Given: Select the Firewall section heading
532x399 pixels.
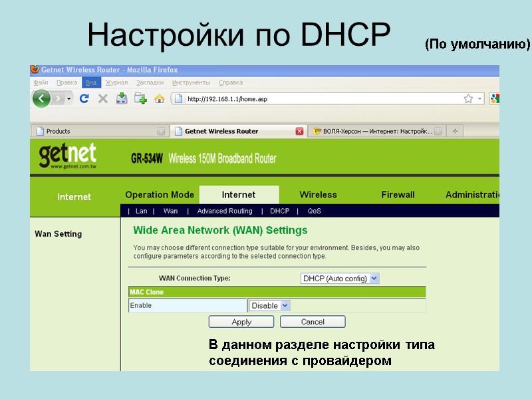Looking at the screenshot, I should [397, 194].
